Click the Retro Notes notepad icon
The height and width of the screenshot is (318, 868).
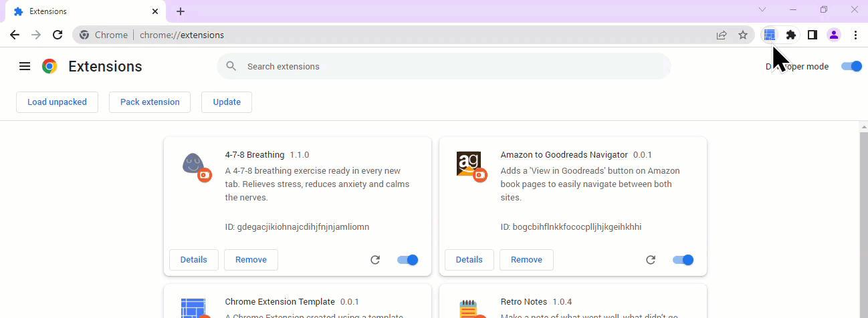(x=468, y=309)
